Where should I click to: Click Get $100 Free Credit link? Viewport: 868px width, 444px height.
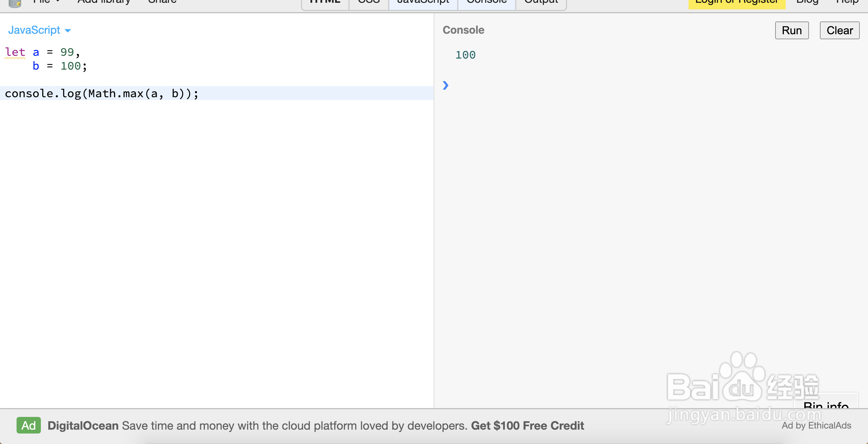(527, 426)
